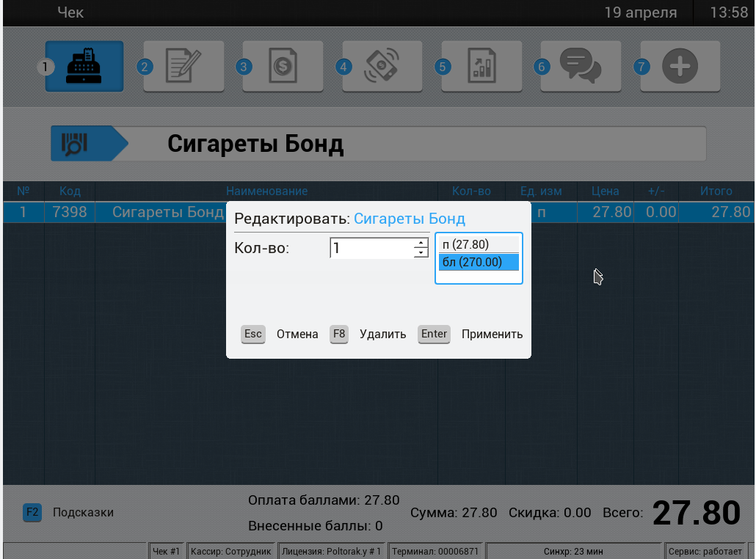Viewport: 756px width, 559px height.
Task: Click the F8 key button
Action: coord(339,334)
